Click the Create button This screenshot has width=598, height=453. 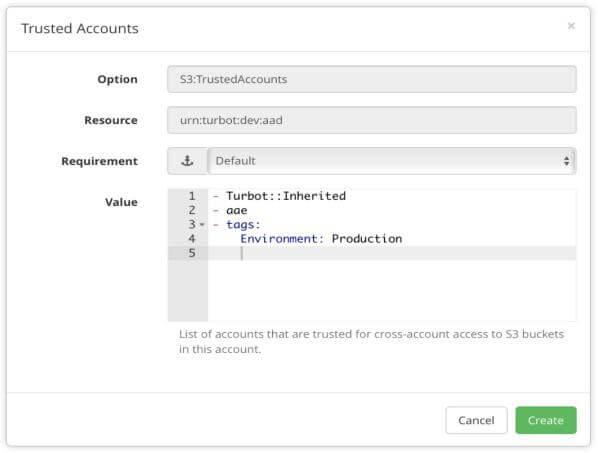[x=546, y=420]
